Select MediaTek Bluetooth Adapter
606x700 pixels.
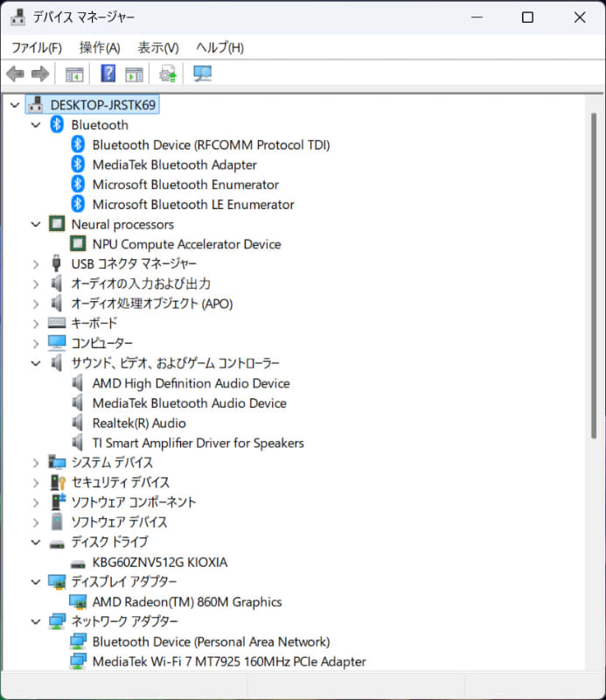point(175,164)
